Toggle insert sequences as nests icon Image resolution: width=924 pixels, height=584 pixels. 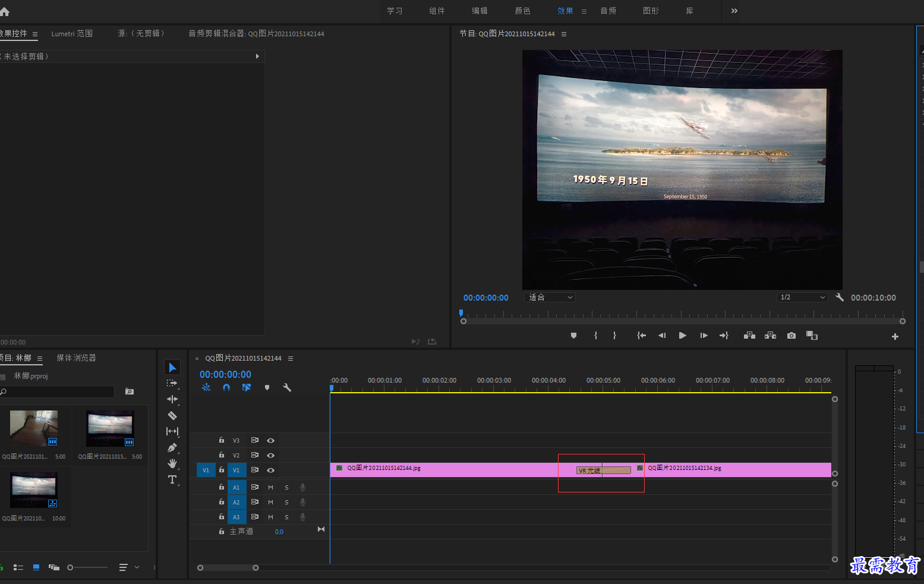tap(206, 387)
